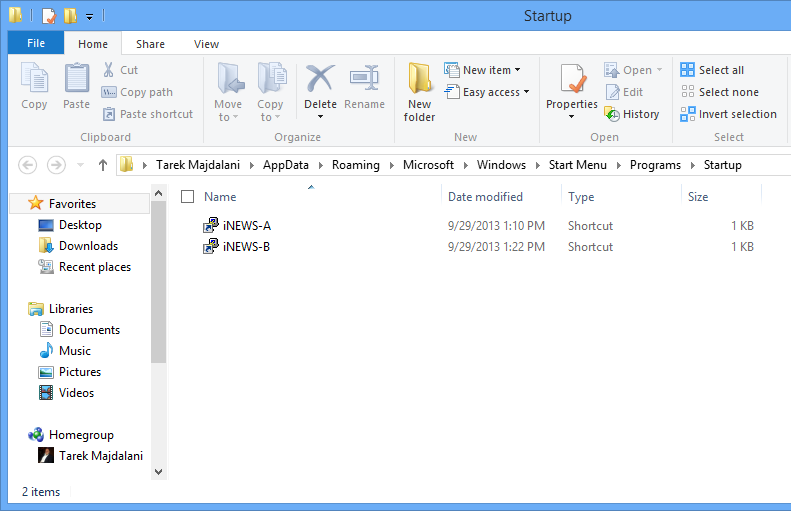Click the Up one level arrow
791x513 pixels.
coord(102,165)
